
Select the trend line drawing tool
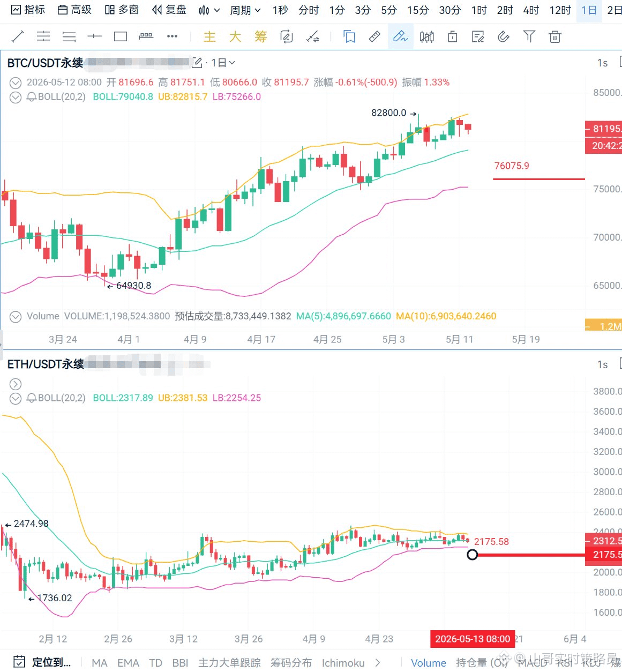(18, 36)
